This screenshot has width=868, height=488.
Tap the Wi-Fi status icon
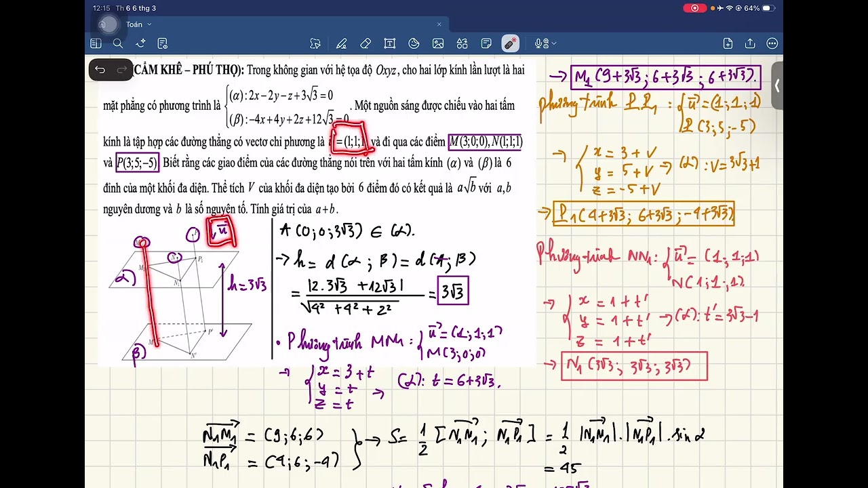(730, 8)
